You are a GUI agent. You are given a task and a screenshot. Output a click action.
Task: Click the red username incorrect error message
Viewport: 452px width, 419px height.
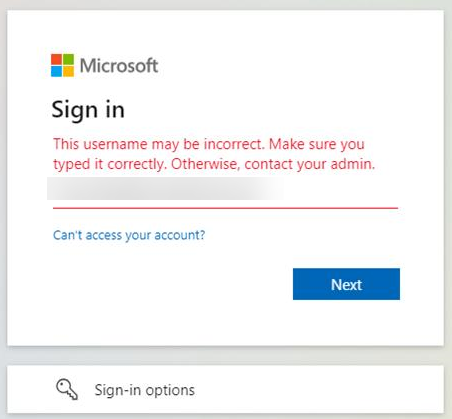click(x=214, y=154)
